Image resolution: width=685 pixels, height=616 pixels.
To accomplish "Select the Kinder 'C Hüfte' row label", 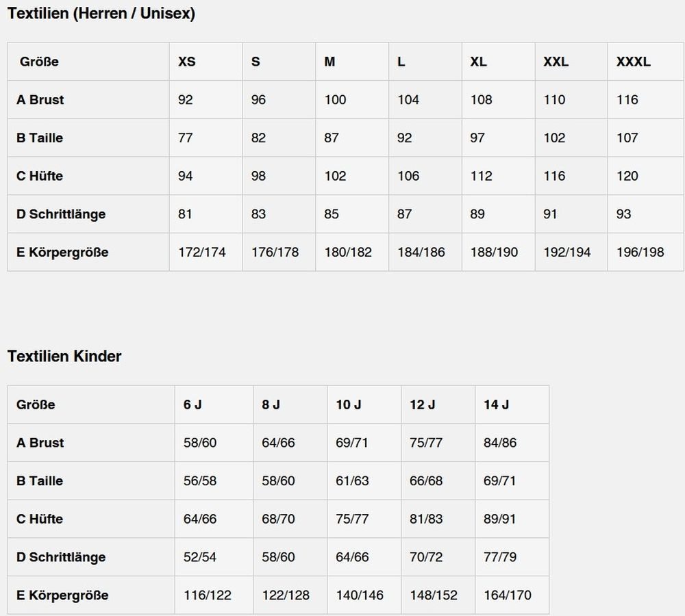I will [x=40, y=519].
